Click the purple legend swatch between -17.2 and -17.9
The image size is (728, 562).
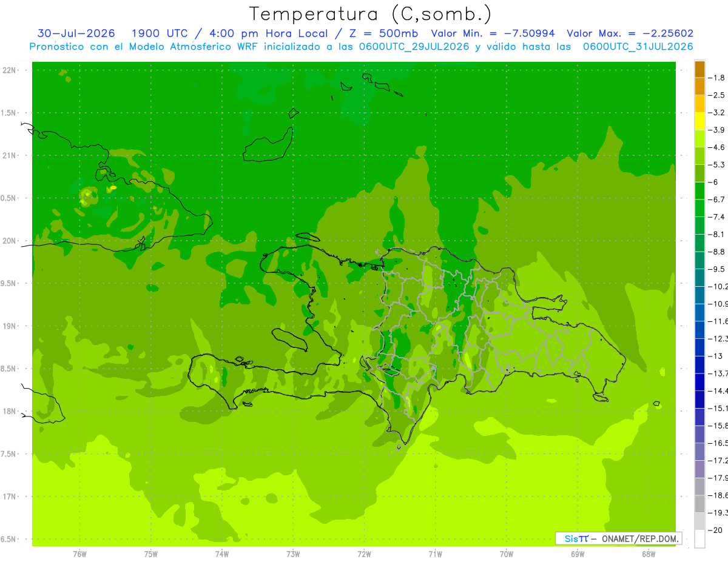click(x=699, y=469)
